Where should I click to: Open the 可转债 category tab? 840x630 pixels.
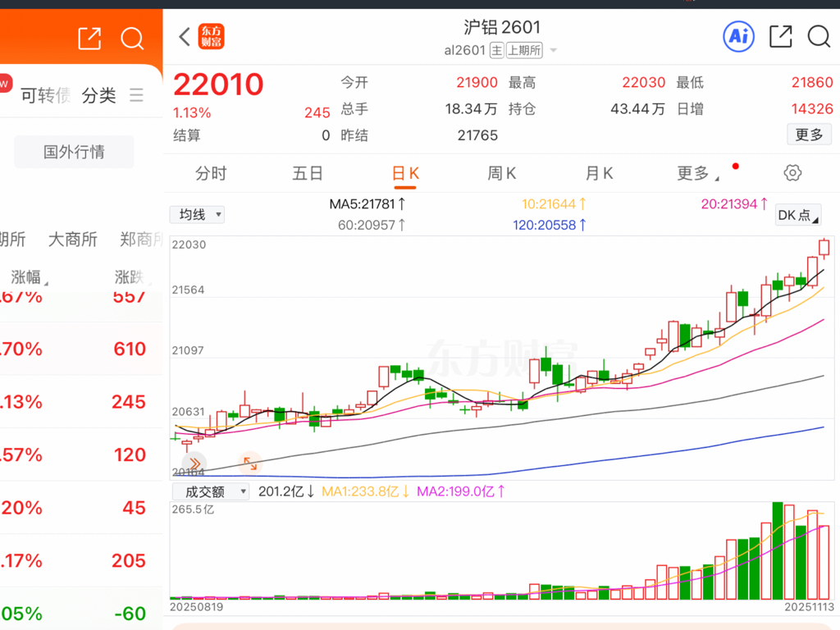[46, 95]
